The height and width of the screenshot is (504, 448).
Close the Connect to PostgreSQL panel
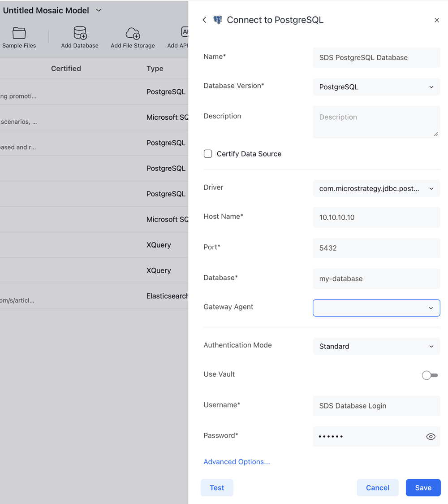click(x=436, y=20)
